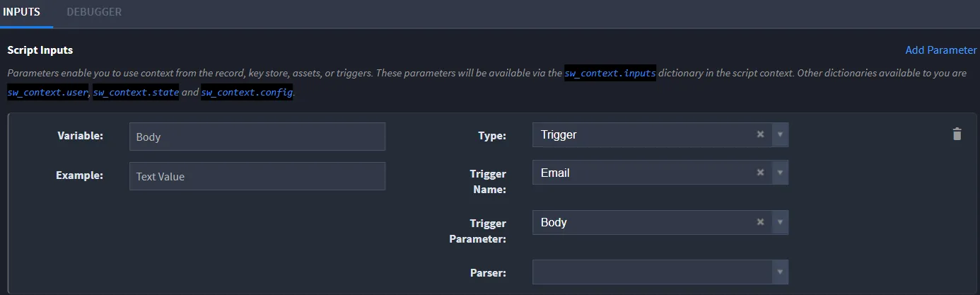Viewport: 980px width, 295px height.
Task: Click the Parser label
Action: [x=488, y=272]
